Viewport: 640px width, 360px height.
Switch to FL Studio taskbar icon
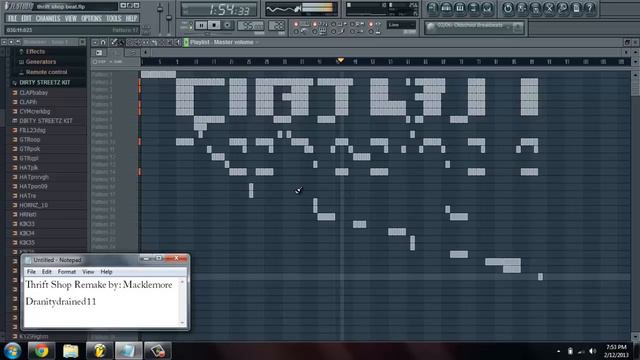[x=100, y=351]
